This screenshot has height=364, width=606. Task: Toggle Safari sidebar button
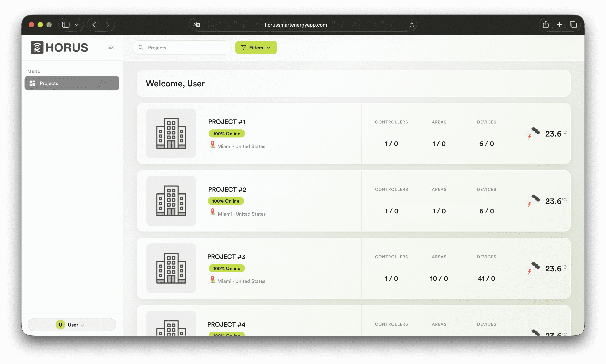(x=66, y=25)
